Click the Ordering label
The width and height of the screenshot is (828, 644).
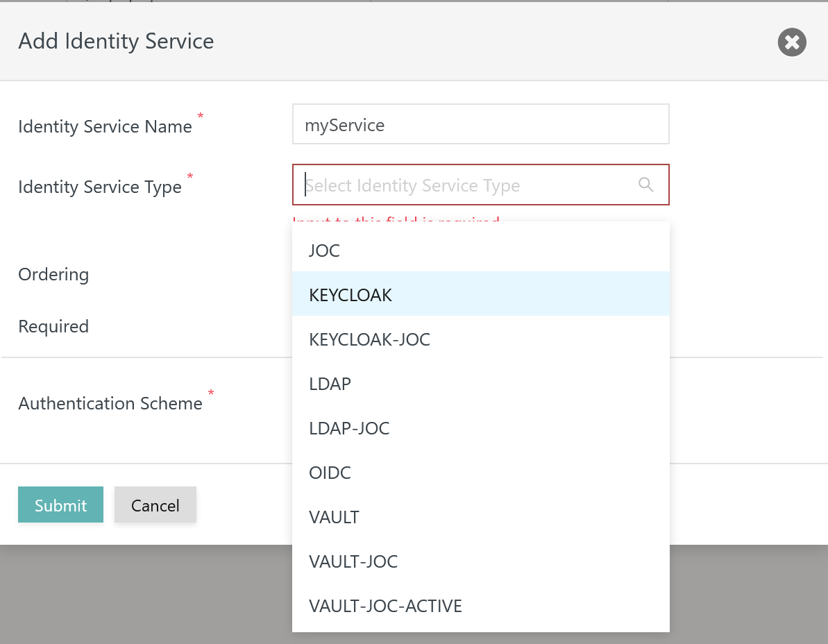tap(53, 275)
